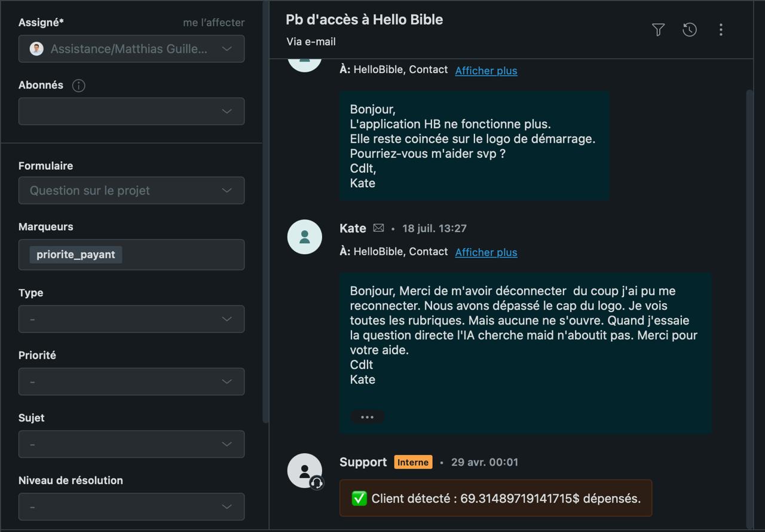
Task: Click the conversation vertical scrollbar
Action: [749, 308]
